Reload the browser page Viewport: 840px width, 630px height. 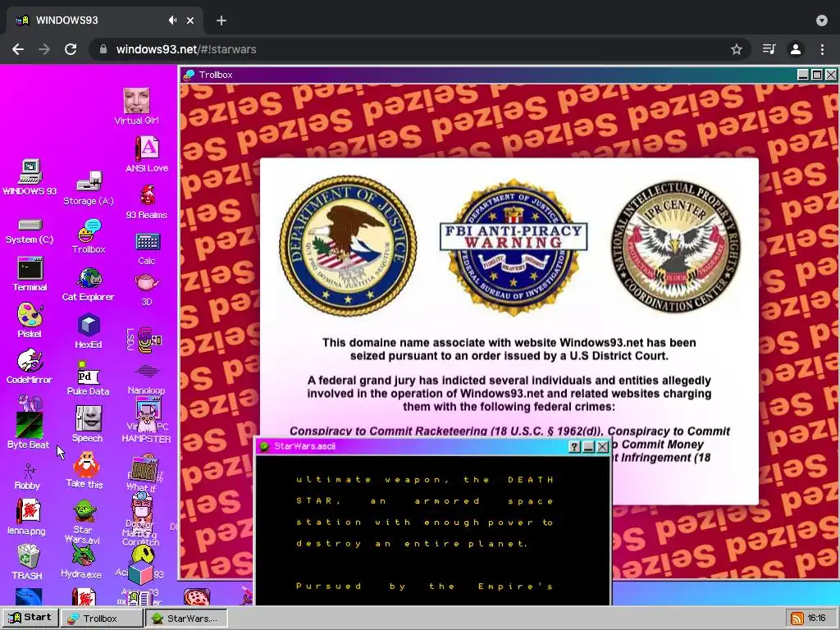click(71, 49)
